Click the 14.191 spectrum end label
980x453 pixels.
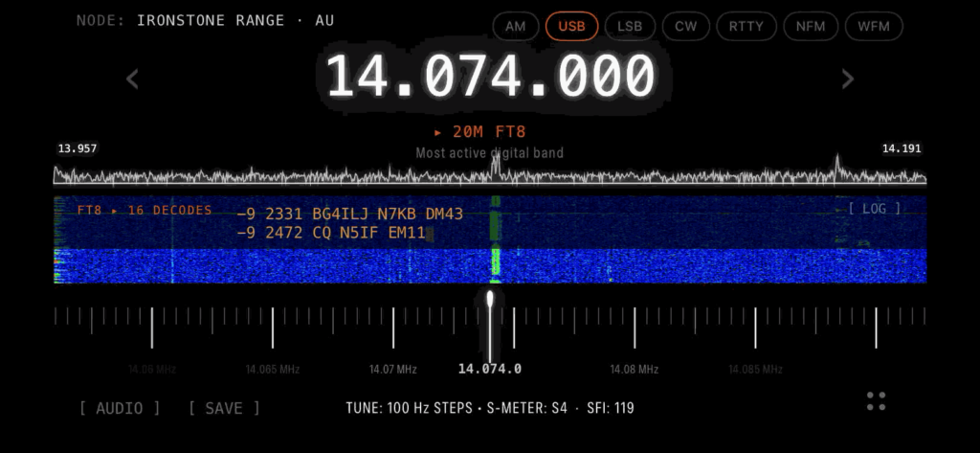coord(902,148)
